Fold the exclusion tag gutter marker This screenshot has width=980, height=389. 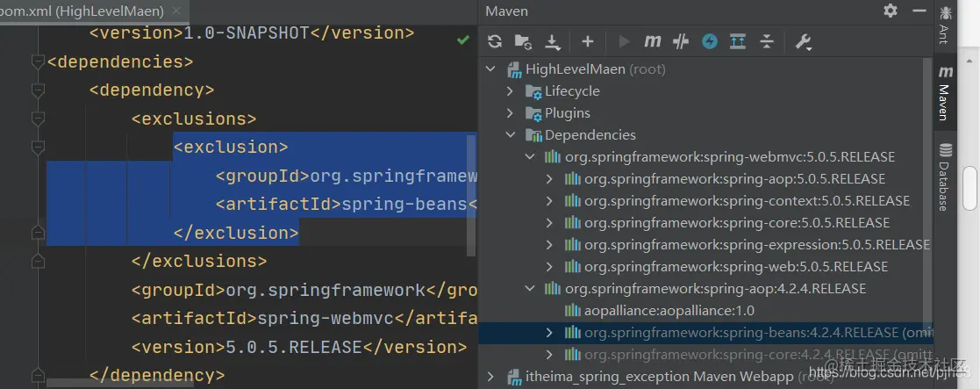(38, 148)
